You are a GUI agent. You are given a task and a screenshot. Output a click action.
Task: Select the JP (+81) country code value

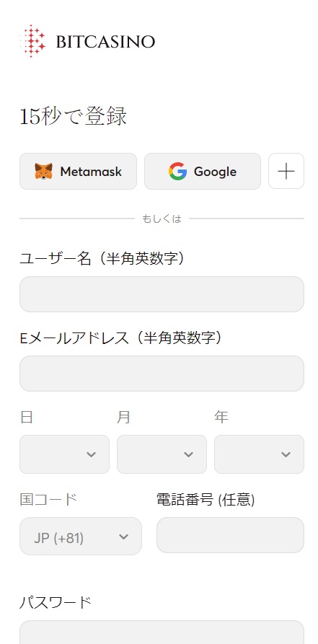pos(58,538)
